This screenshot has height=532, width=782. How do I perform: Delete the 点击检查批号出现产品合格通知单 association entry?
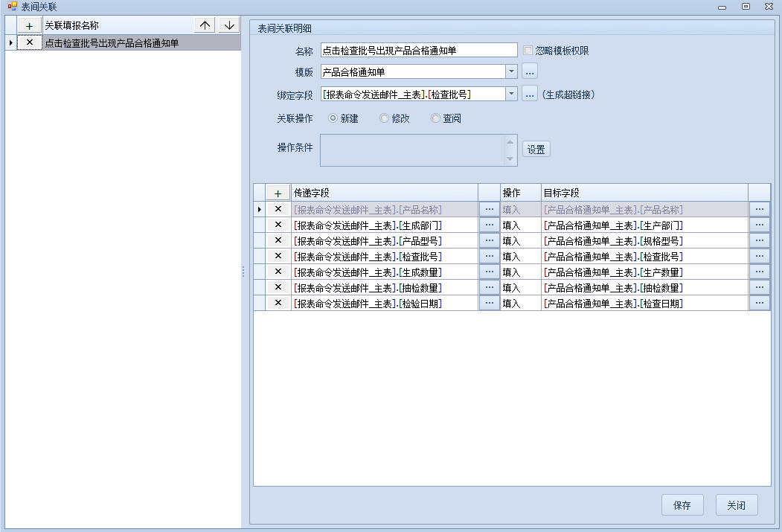[x=29, y=43]
